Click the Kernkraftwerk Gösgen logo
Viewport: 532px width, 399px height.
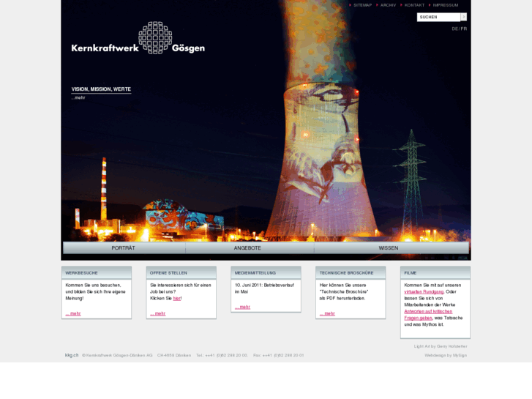coord(138,38)
